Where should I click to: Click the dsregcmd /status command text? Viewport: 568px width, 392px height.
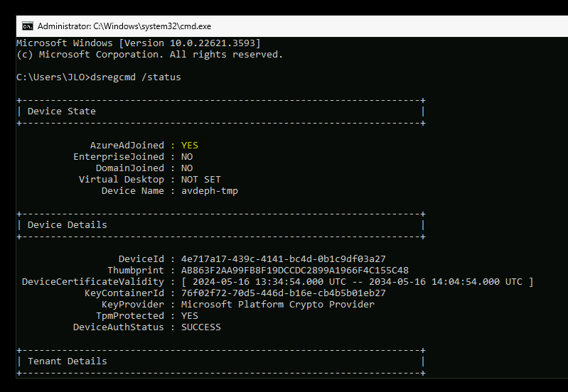click(x=136, y=77)
